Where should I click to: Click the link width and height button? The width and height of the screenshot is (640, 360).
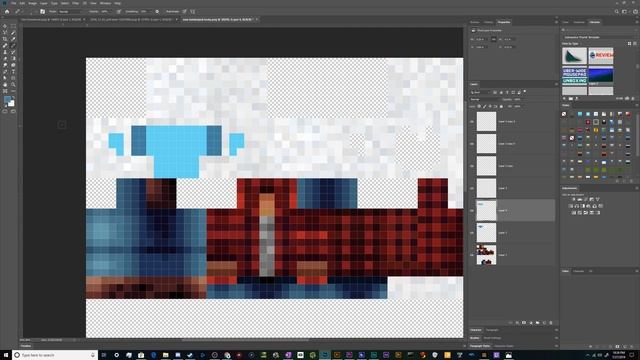pos(493,39)
